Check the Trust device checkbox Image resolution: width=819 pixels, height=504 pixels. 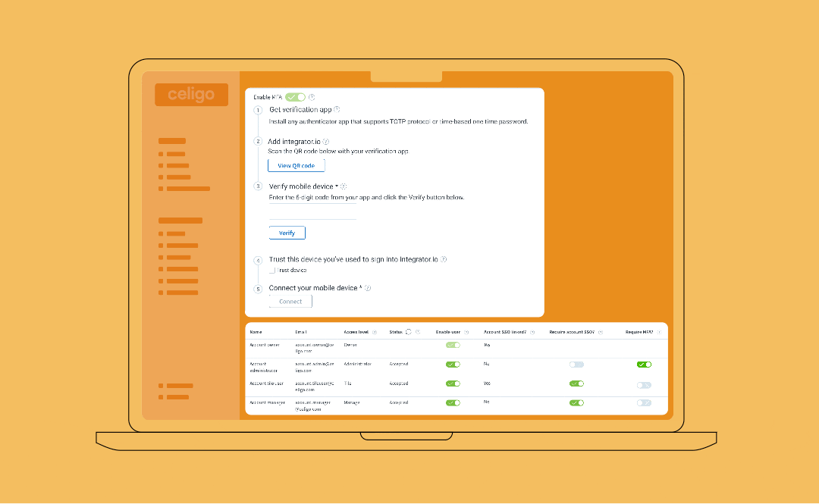point(272,271)
